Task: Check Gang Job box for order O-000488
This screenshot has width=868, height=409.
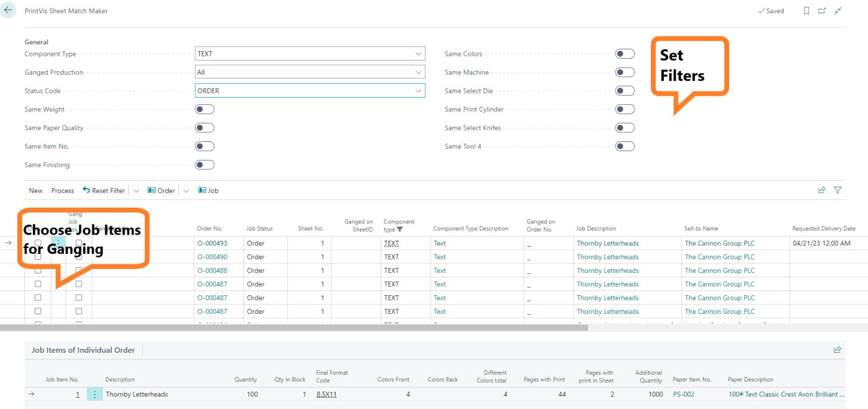Action: [78, 270]
